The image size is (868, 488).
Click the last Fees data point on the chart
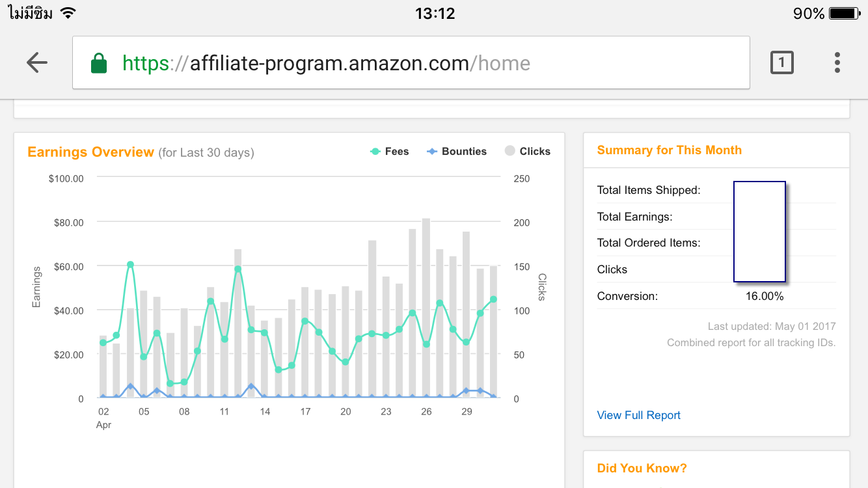click(493, 299)
